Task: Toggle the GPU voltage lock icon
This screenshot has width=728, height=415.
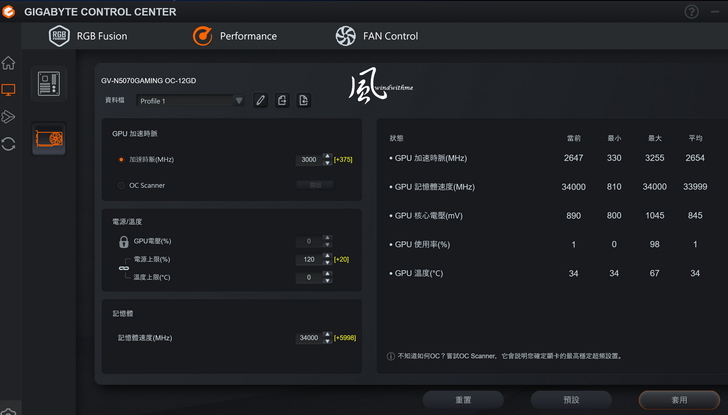Action: coord(124,242)
